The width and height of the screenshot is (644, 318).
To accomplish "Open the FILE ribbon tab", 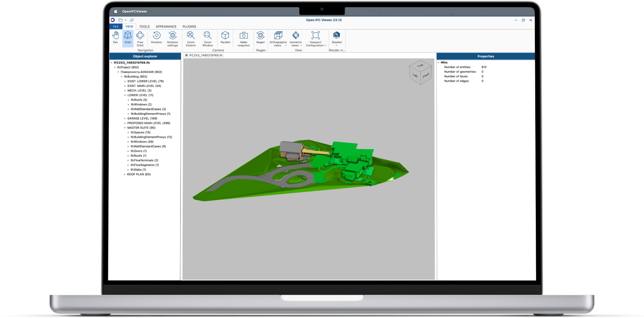I will pyautogui.click(x=116, y=27).
